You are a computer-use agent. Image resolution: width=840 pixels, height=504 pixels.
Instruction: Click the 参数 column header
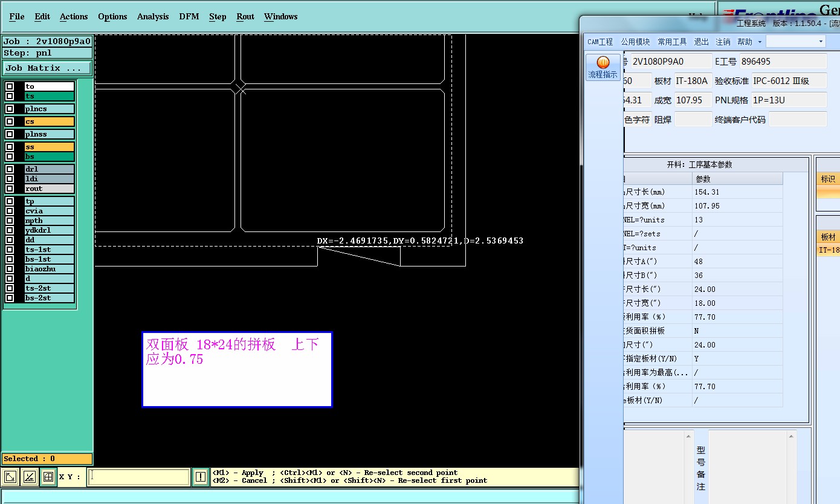coord(737,179)
